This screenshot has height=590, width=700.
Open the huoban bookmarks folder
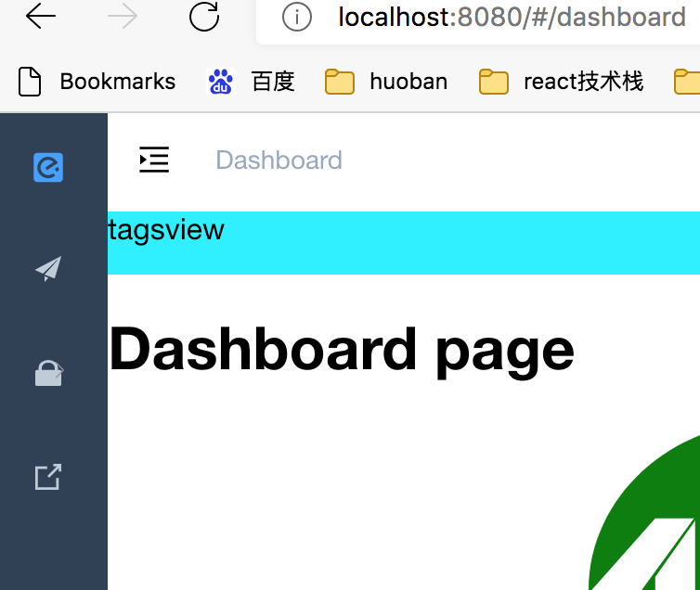click(386, 82)
